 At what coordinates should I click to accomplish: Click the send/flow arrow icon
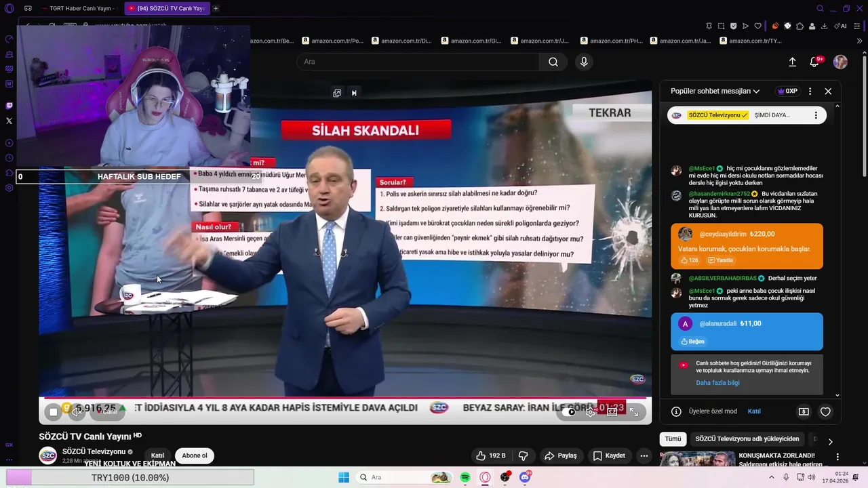point(745,26)
